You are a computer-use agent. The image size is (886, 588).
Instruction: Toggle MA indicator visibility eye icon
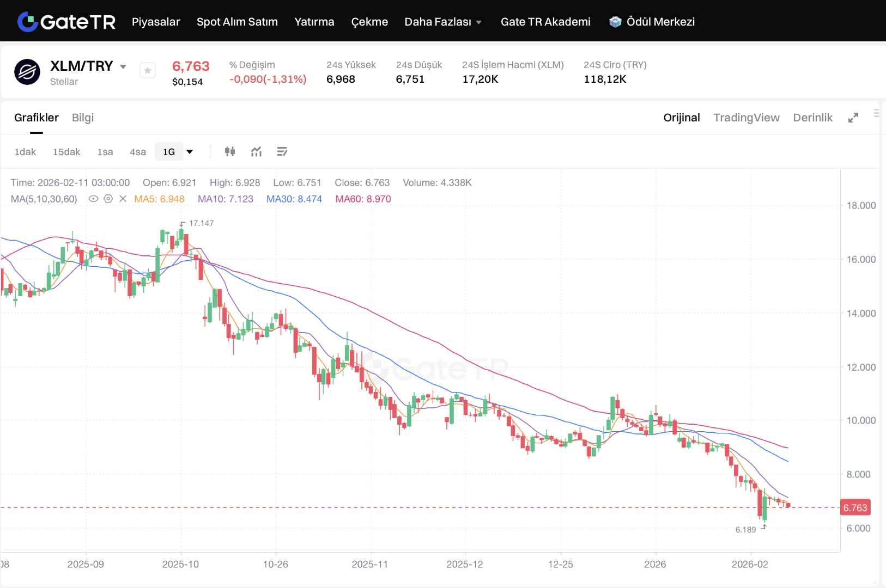(x=93, y=199)
